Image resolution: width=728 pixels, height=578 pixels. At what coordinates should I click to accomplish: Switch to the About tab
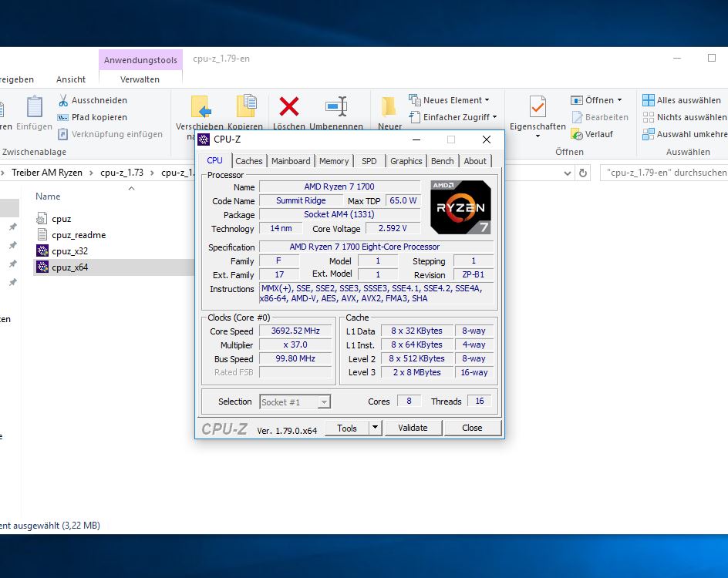(475, 161)
